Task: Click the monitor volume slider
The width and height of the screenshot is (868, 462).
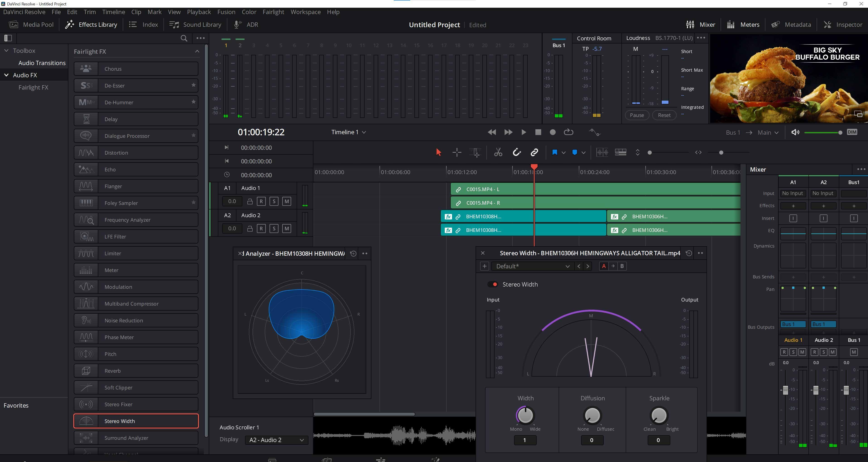Action: (x=822, y=133)
